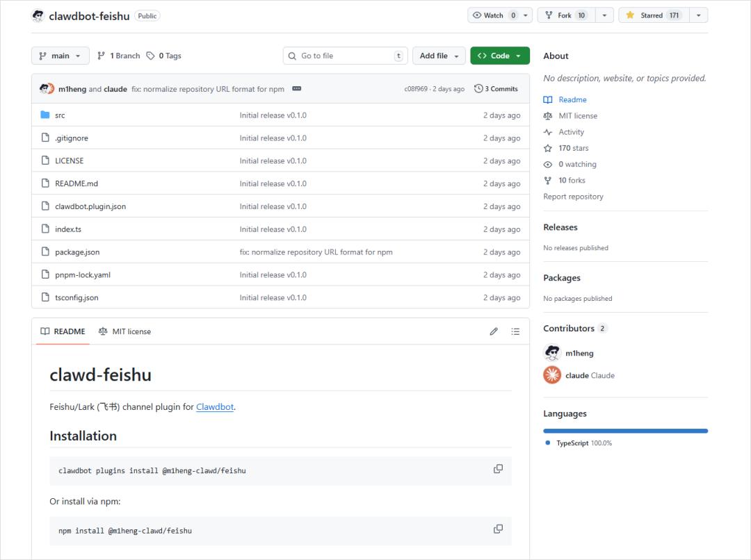Open the Clawdbot link in README
This screenshot has width=751, height=560.
(215, 407)
